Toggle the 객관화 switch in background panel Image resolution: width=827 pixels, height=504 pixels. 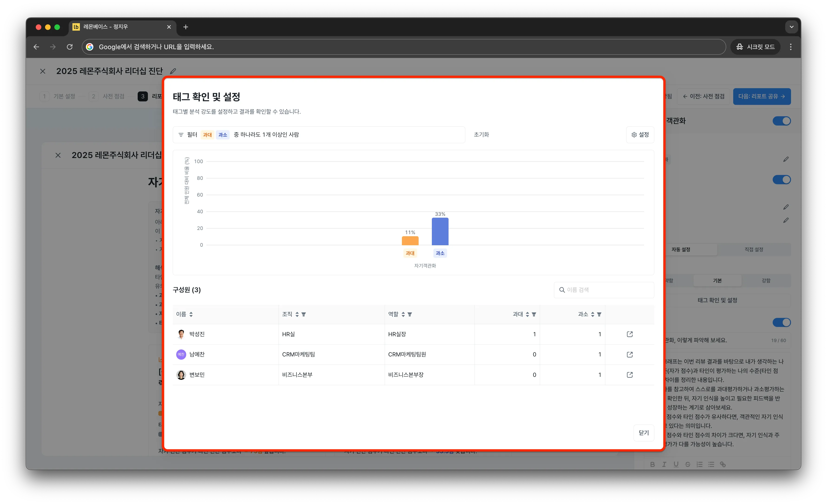pos(781,121)
